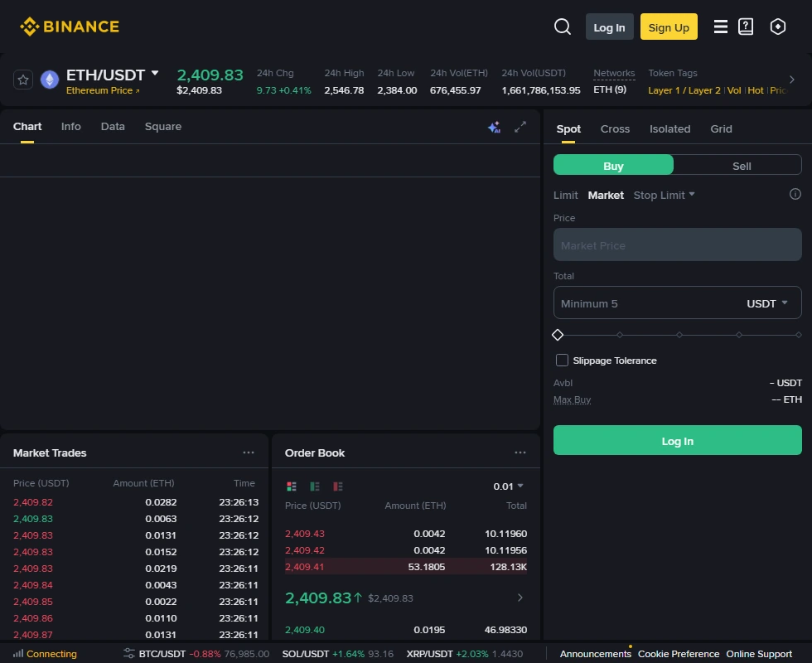Viewport: 812px width, 663px height.
Task: Switch to the Data tab
Action: point(113,127)
